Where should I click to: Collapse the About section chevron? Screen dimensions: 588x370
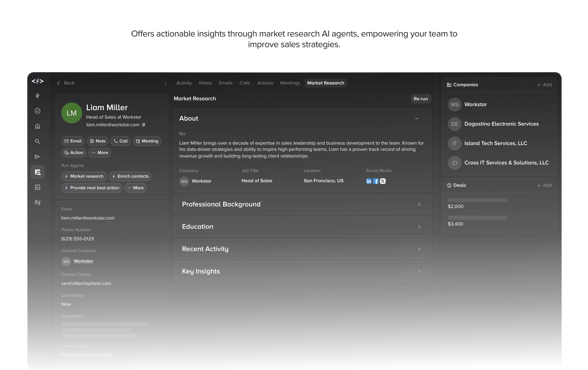[x=417, y=118]
